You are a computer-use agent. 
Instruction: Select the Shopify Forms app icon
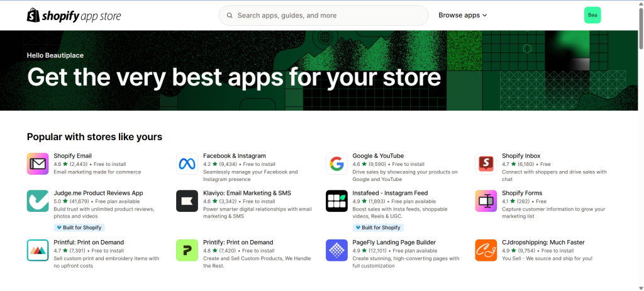tap(486, 200)
